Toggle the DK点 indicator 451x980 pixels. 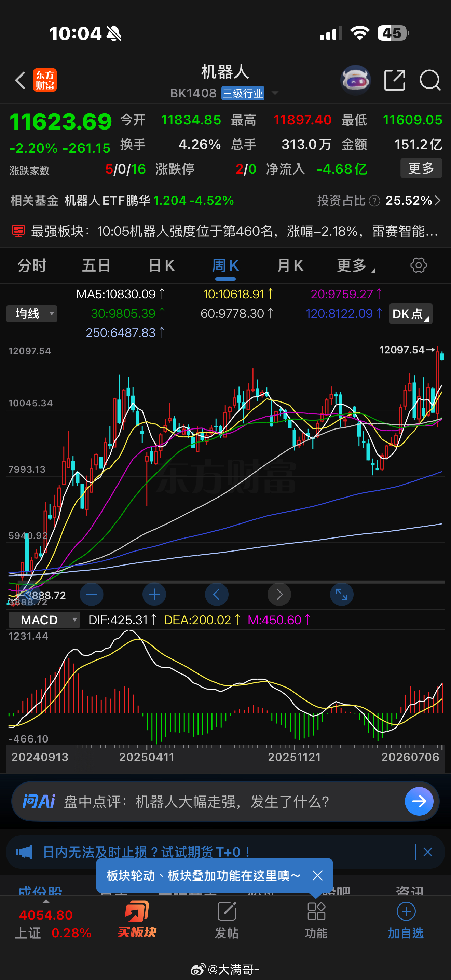(x=411, y=314)
